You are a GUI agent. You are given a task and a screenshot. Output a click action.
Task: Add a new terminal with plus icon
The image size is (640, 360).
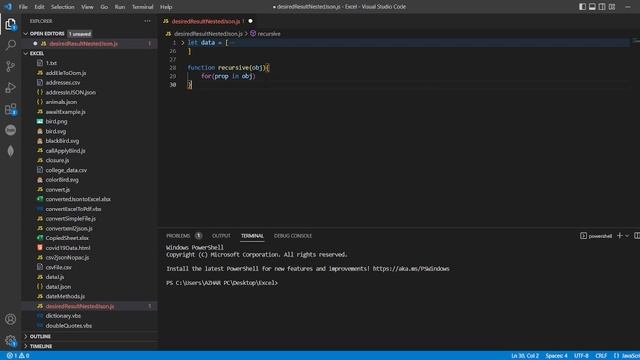click(620, 236)
